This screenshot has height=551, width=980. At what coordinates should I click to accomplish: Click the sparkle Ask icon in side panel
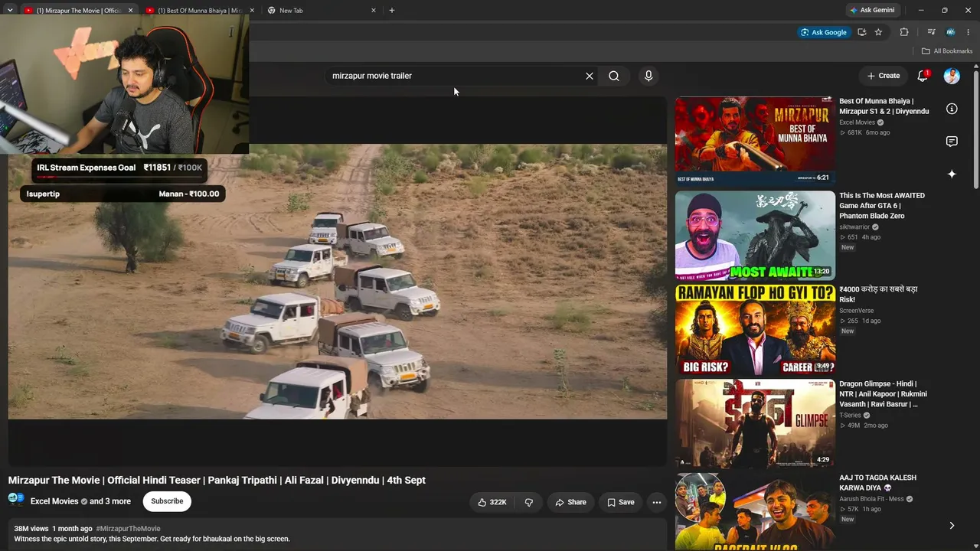tap(952, 174)
